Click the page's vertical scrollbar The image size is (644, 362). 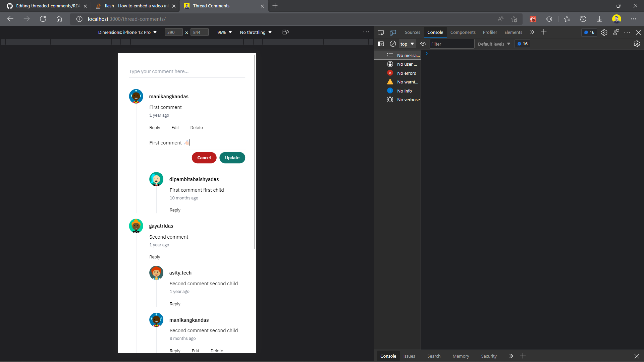coord(255,151)
